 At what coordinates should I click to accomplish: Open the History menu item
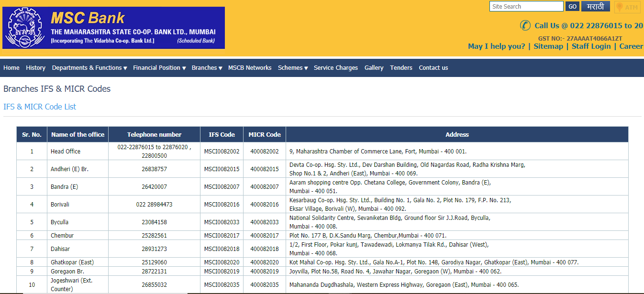pos(36,68)
